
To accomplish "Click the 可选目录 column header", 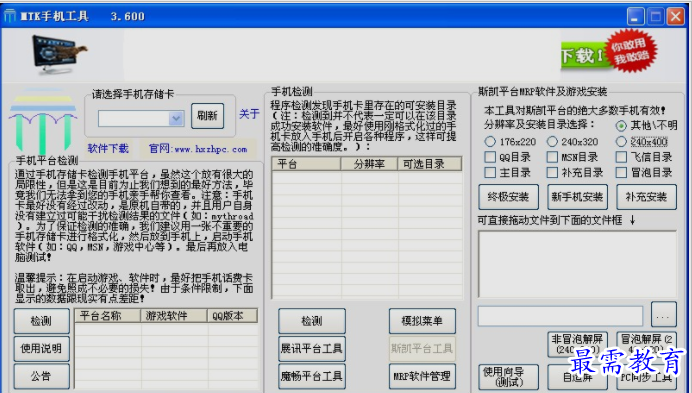I will coord(429,164).
